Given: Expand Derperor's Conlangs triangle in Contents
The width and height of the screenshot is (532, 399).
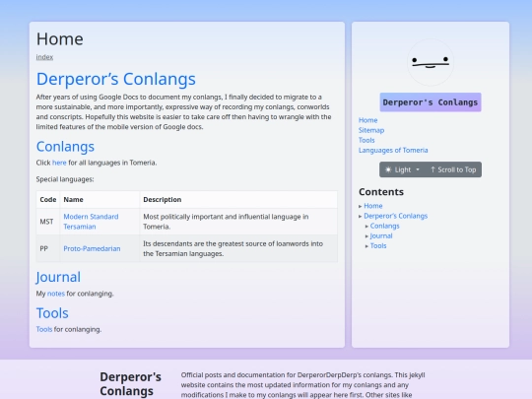Looking at the screenshot, I should click(x=361, y=216).
